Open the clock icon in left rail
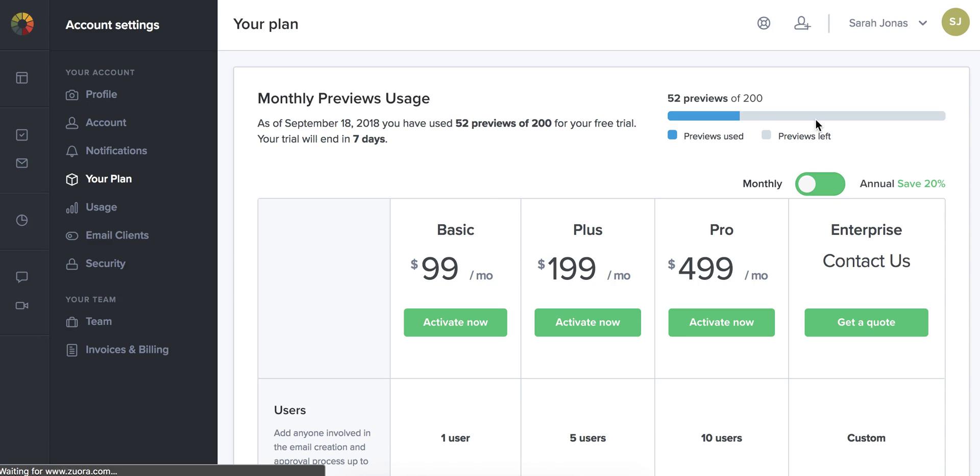980x476 pixels. point(22,220)
